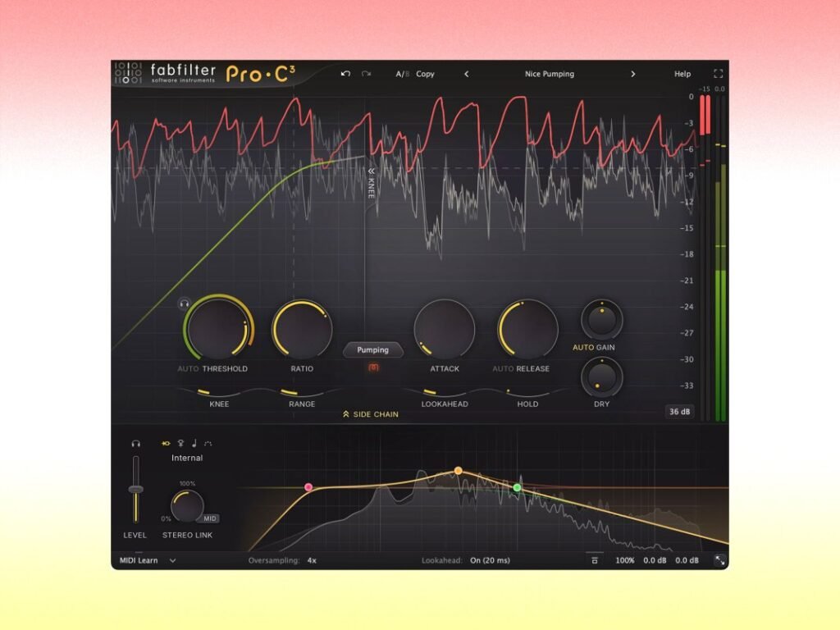The height and width of the screenshot is (630, 840).
Task: Toggle AUTO threshold mode
Action: click(188, 368)
